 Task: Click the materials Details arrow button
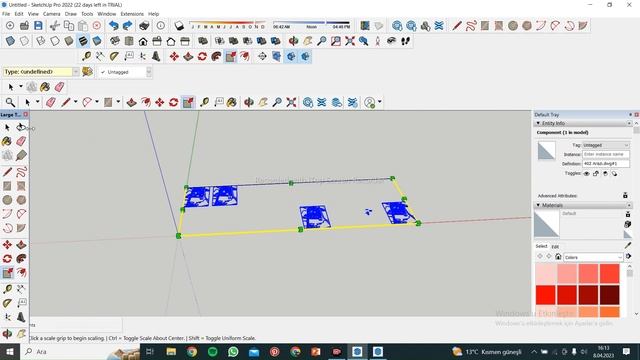[628, 256]
